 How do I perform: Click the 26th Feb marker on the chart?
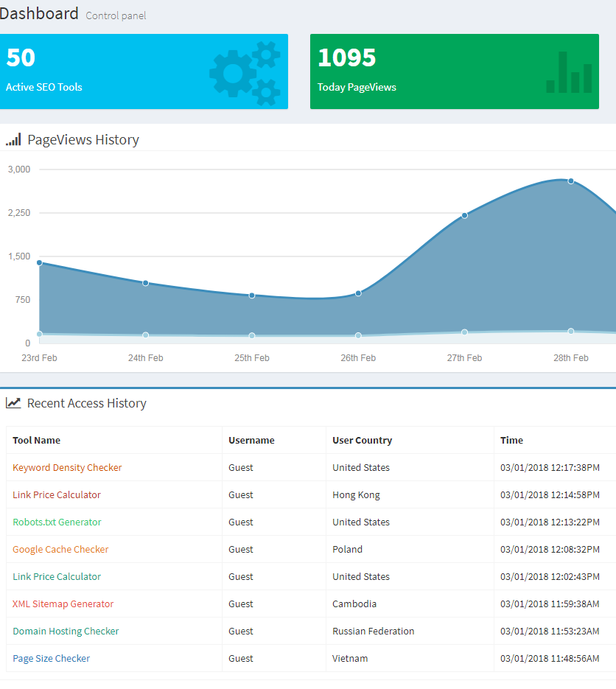358,293
